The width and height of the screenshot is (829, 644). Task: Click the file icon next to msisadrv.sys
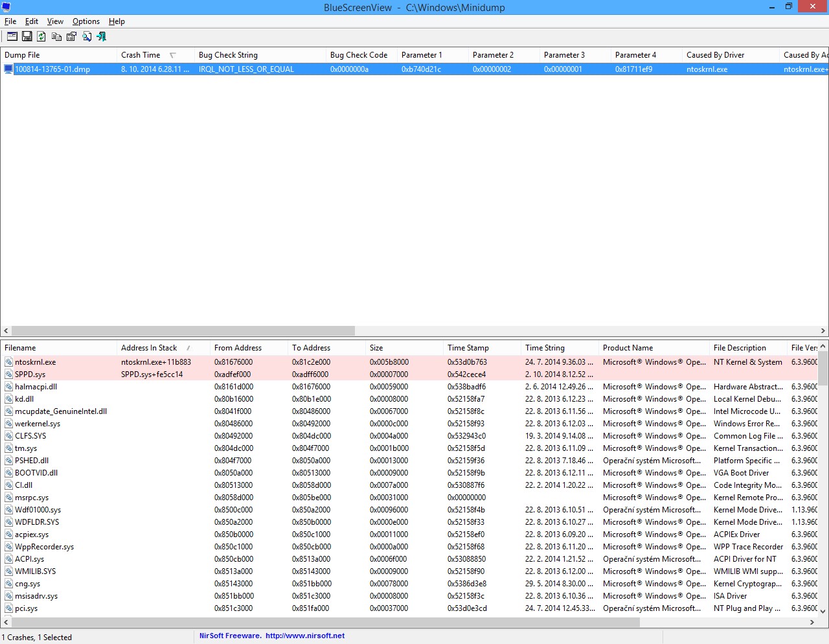click(x=9, y=596)
